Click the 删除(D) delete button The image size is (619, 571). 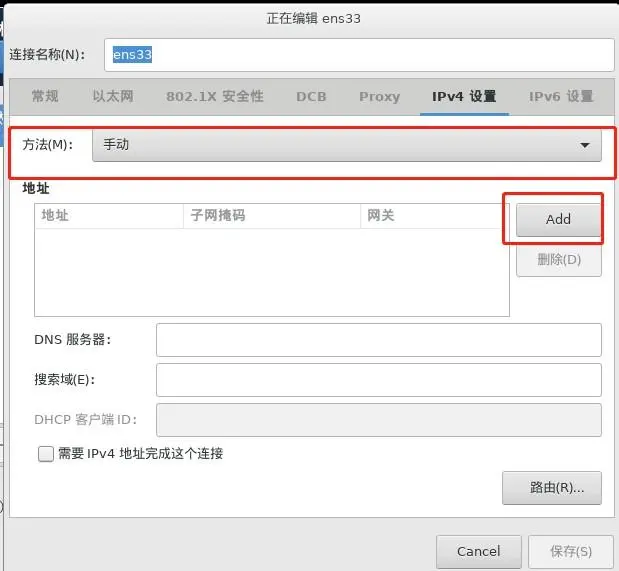coord(559,259)
